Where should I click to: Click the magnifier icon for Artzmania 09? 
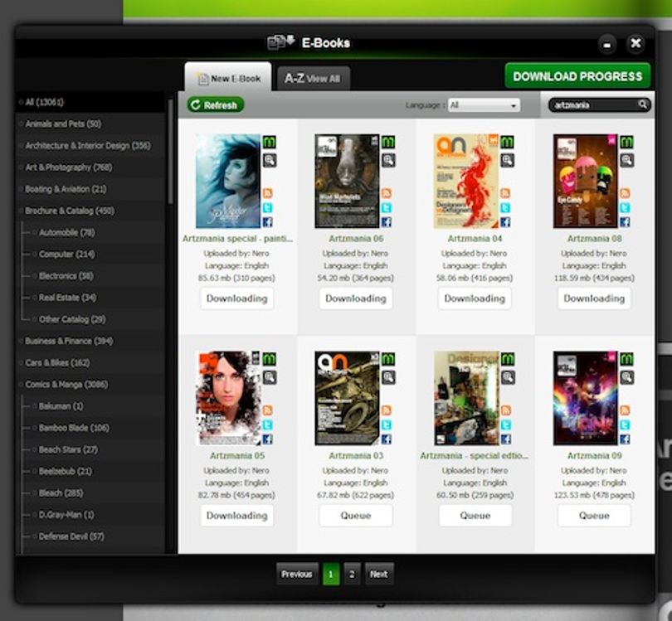[x=626, y=377]
